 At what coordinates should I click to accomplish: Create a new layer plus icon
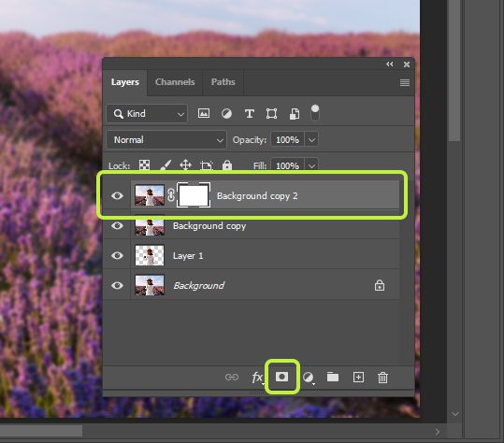(358, 378)
